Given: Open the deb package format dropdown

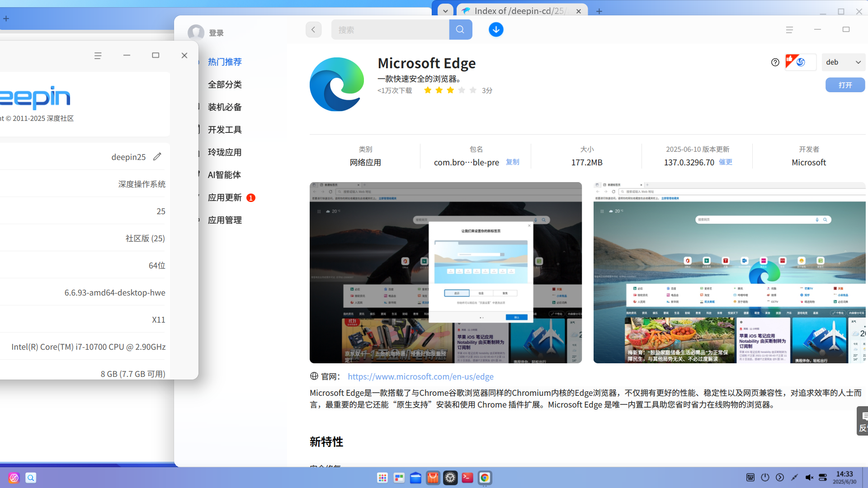Looking at the screenshot, I should 844,62.
